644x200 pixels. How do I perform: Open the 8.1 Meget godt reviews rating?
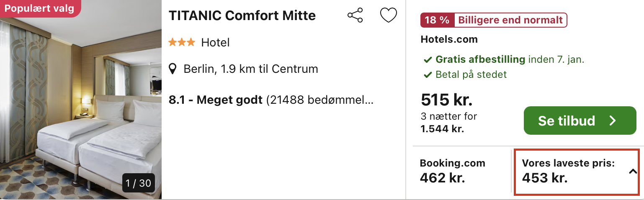(271, 100)
